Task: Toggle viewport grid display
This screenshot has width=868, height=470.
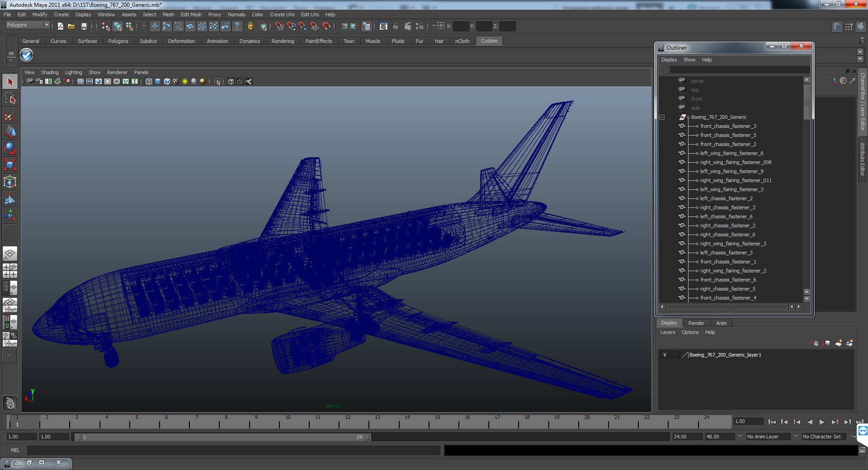Action: 80,81
